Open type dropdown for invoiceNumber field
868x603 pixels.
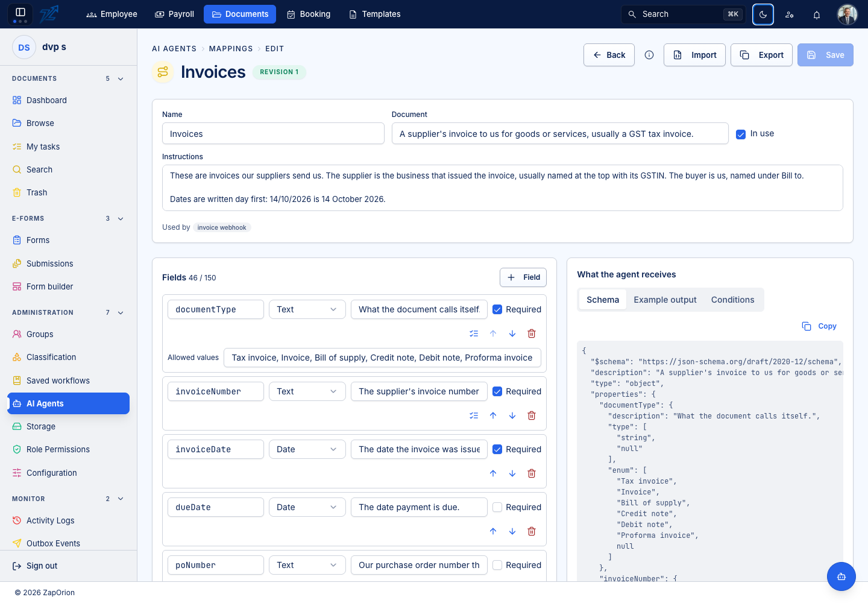(307, 391)
